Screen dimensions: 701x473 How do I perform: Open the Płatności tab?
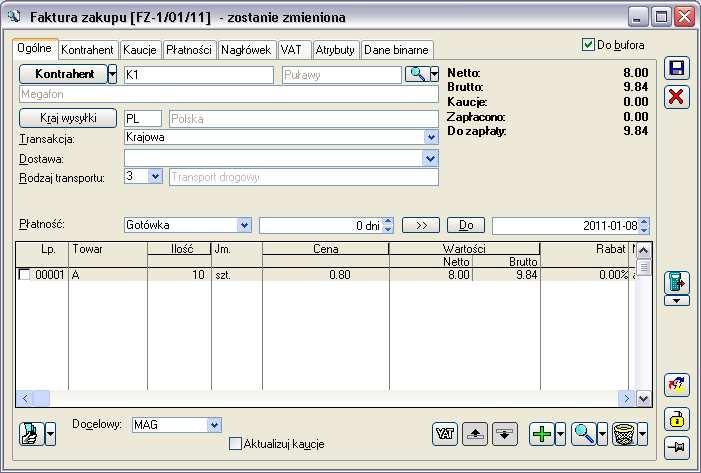point(189,50)
